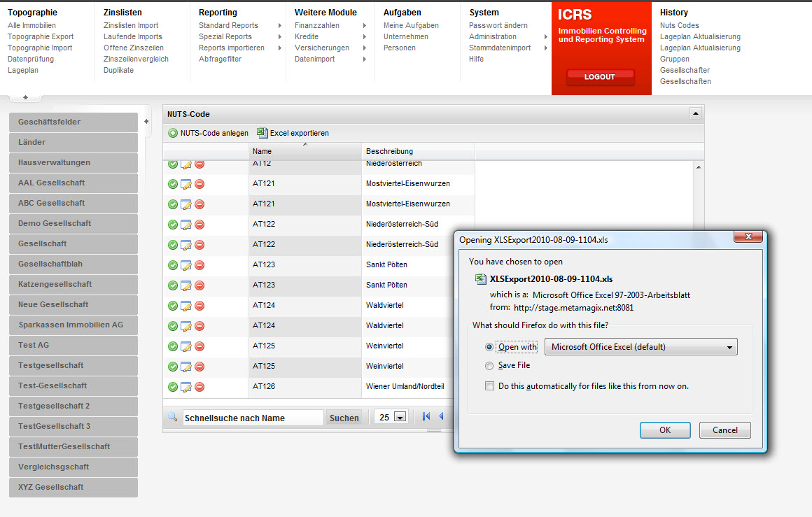Screen dimensions: 812x517
Task: Collapse the NUTS-Code panel with arrow
Action: coord(696,113)
